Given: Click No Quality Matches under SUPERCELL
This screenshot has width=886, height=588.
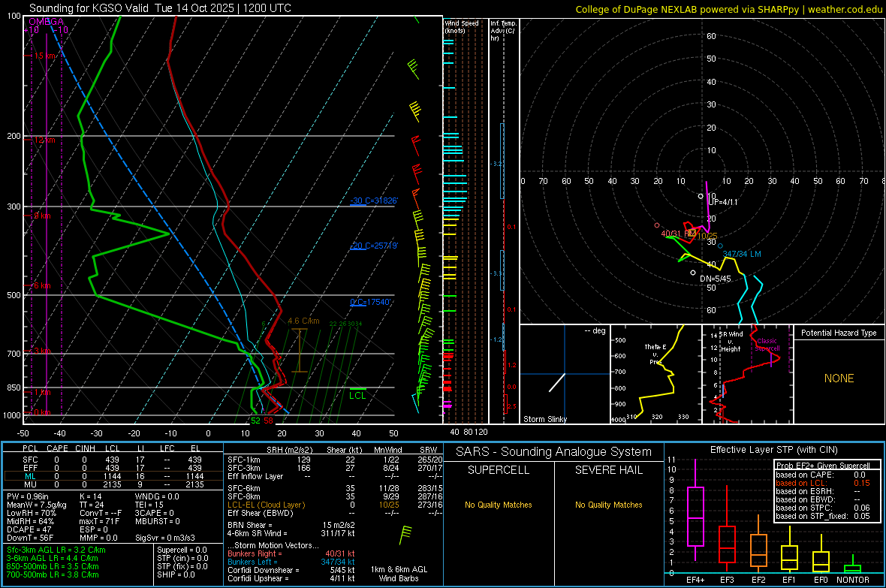Looking at the screenshot, I should (x=499, y=505).
